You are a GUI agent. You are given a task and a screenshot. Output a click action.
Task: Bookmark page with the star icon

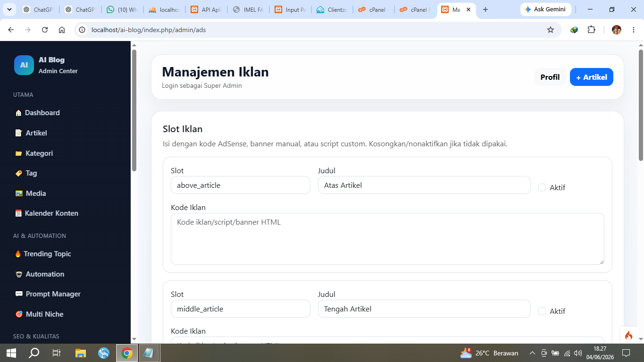(551, 30)
